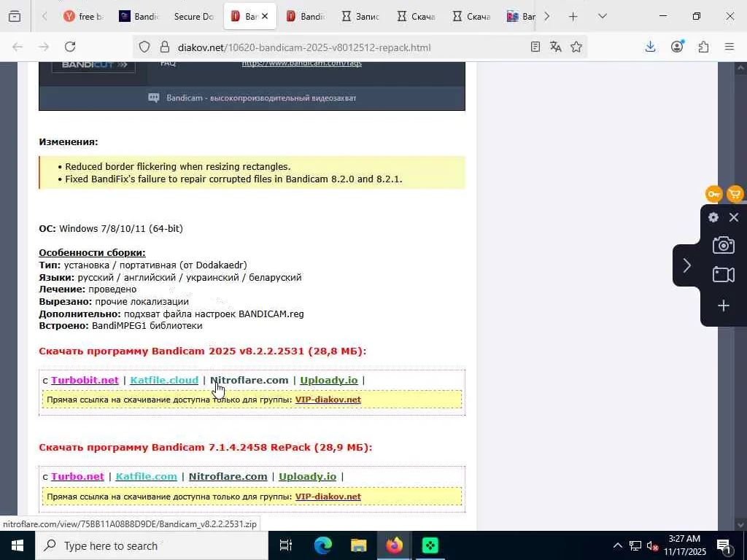Go back to previous page
Viewport: 747px width, 560px height.
point(18,47)
